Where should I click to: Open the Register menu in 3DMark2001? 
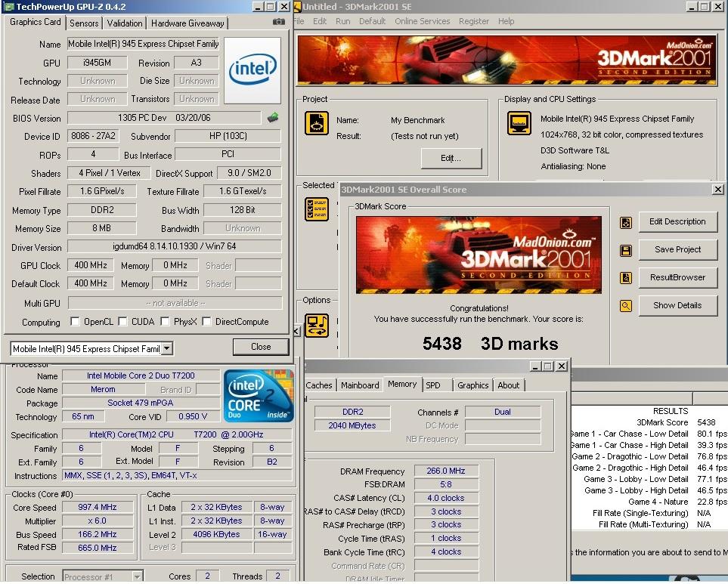click(473, 21)
